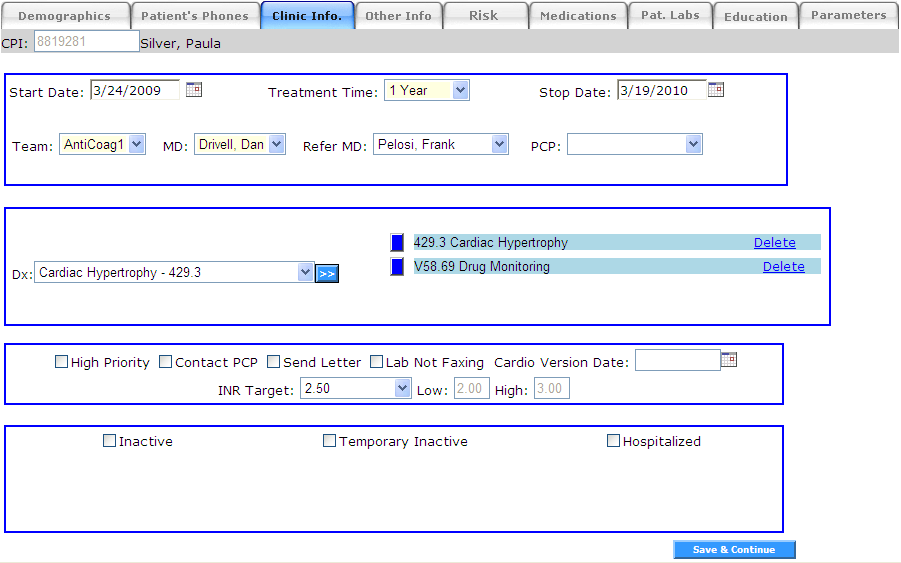Check the Contact PCP box

tap(166, 362)
